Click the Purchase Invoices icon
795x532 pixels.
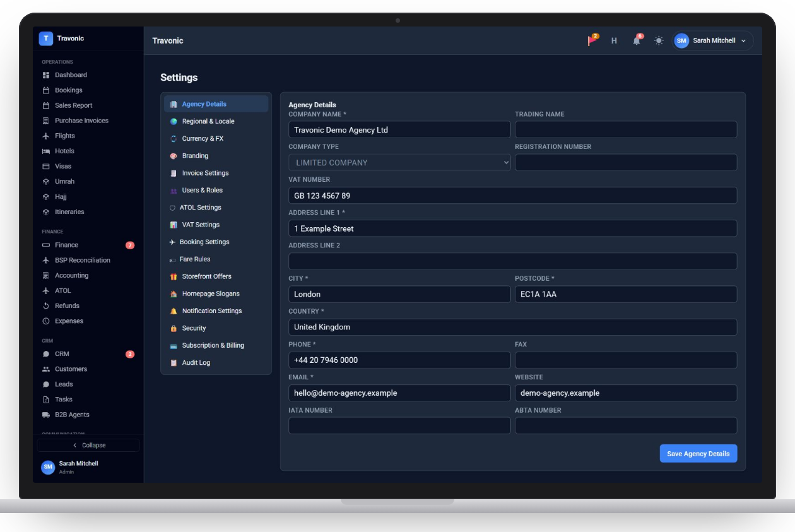pyautogui.click(x=46, y=121)
